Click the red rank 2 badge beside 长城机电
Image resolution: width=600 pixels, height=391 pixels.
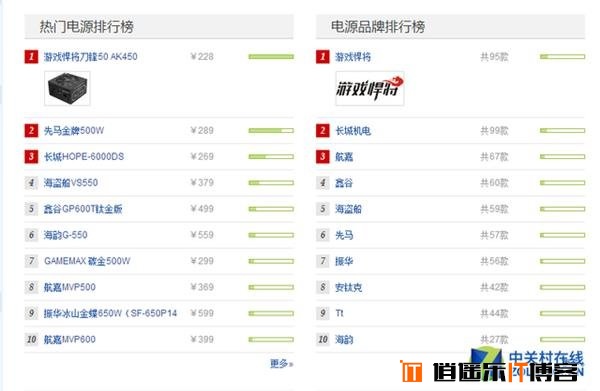323,131
